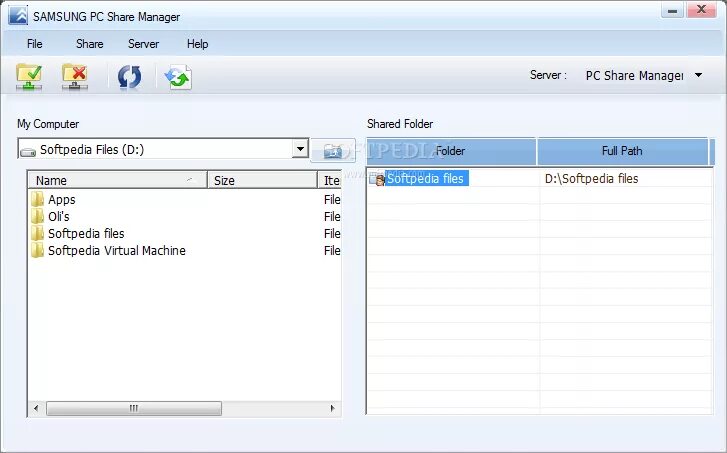Click the Oli's folder icon
Image resolution: width=727 pixels, height=453 pixels.
tap(38, 217)
